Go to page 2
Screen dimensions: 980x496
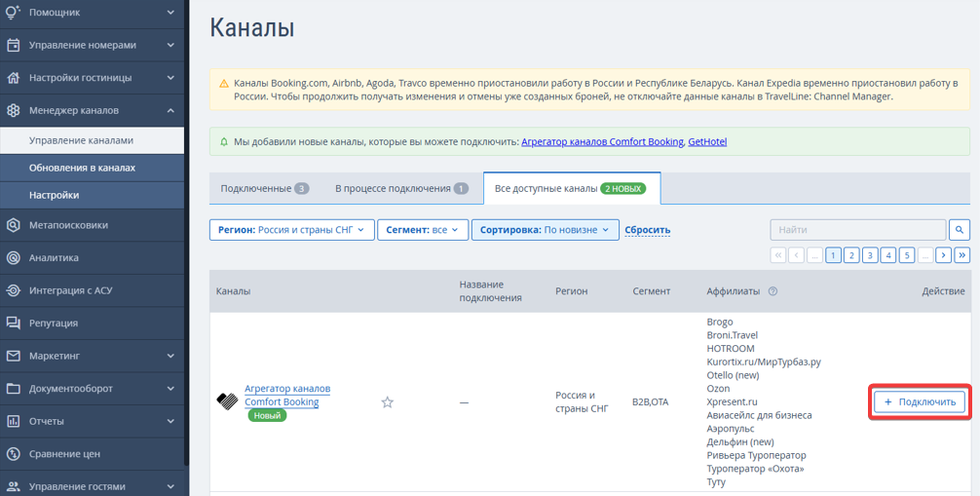[851, 254]
